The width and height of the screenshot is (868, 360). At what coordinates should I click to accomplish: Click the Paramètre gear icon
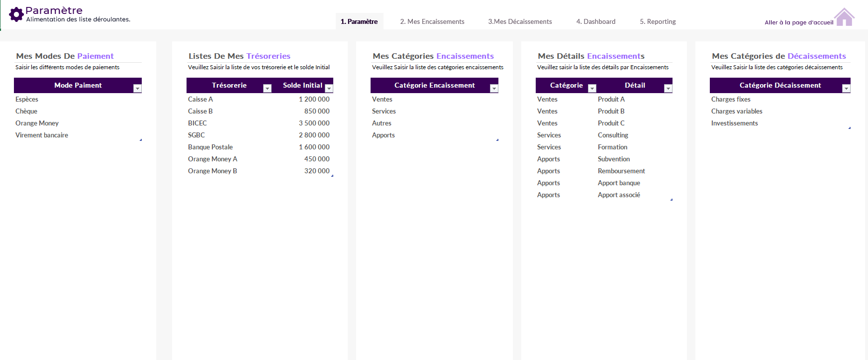(x=16, y=14)
